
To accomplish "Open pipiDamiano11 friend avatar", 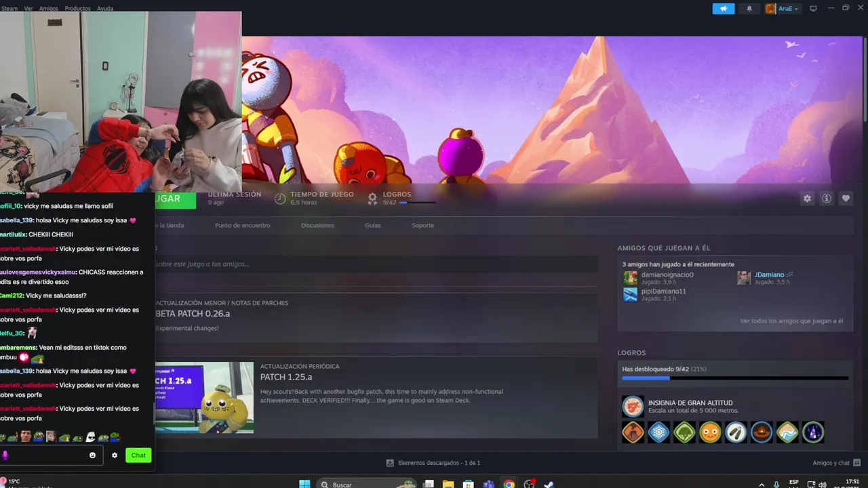I will click(631, 294).
